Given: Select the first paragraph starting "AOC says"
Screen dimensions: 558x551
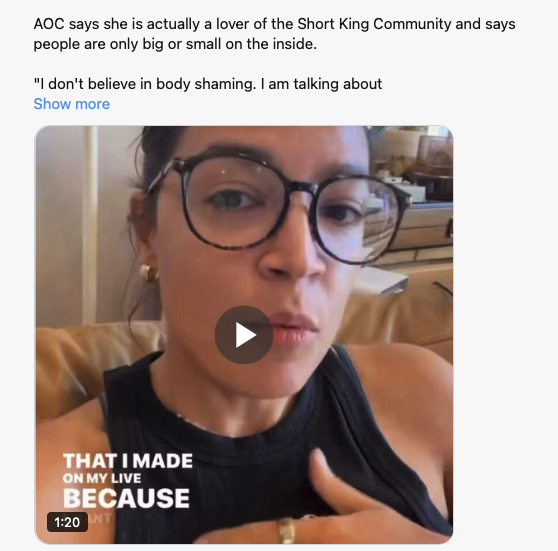Looking at the screenshot, I should pos(274,34).
